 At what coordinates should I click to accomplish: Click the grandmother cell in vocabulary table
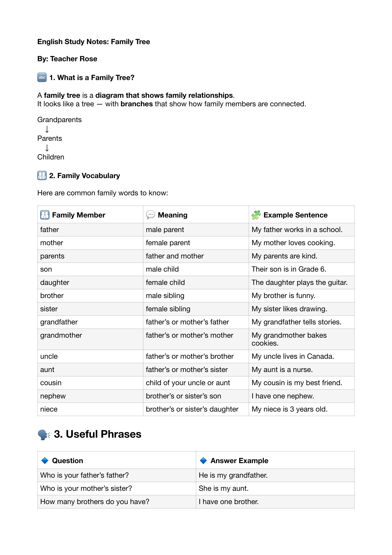click(61, 335)
